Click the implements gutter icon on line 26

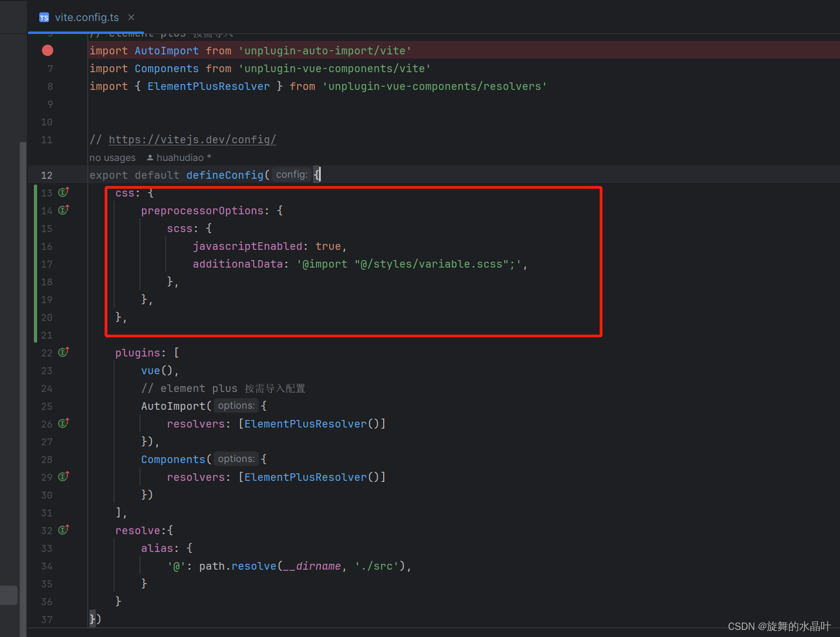63,423
